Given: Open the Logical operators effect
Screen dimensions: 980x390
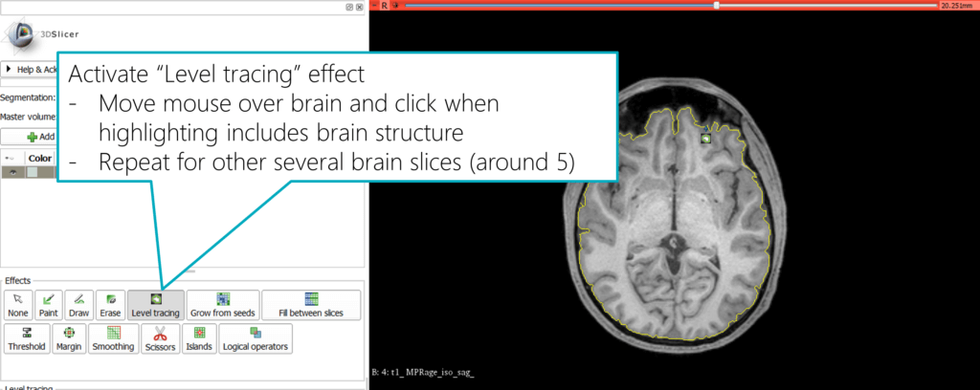Looking at the screenshot, I should click(x=255, y=338).
